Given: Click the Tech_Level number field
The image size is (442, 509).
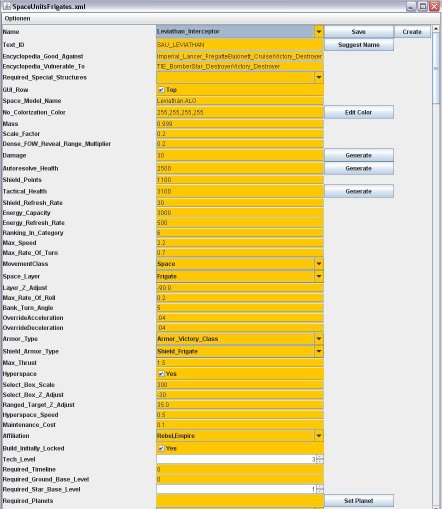Looking at the screenshot, I should (236, 459).
